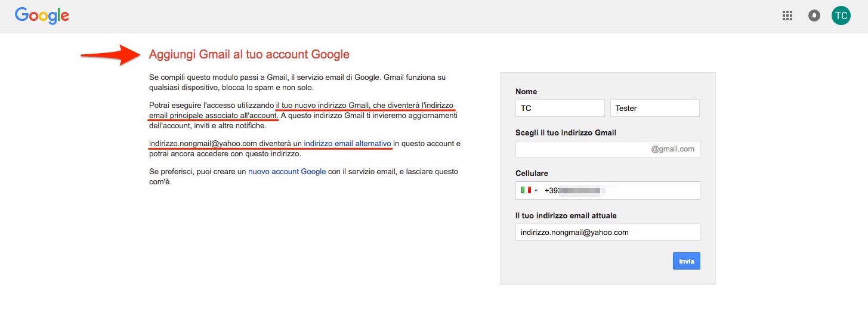Viewport: 868px width, 334px height.
Task: Click the 'Il tuo indirizzo email attuale' label
Action: pos(566,215)
